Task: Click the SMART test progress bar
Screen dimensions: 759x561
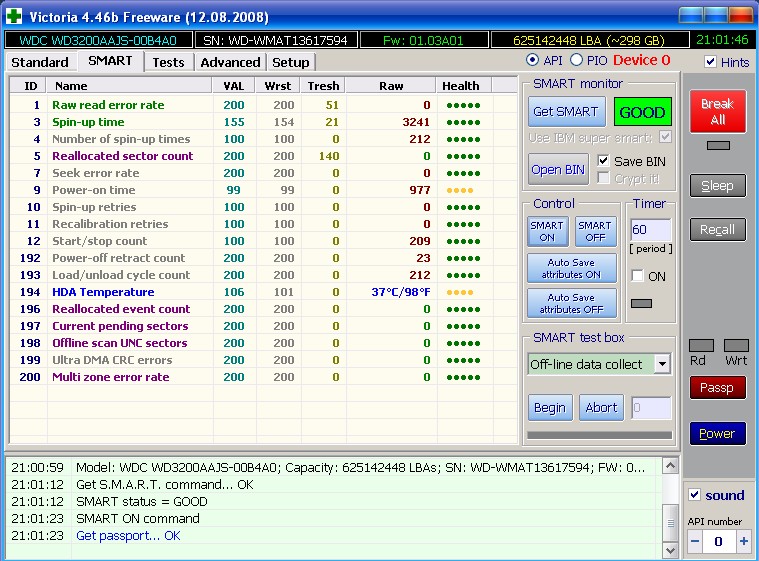Action: pos(599,435)
